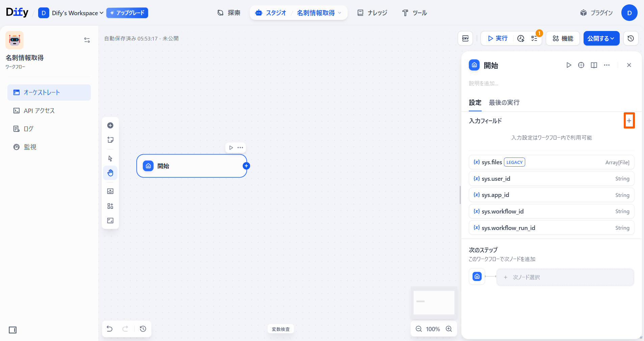Click the add node plus icon in canvas toolbar
Viewport: 644px width, 341px height.
(110, 125)
